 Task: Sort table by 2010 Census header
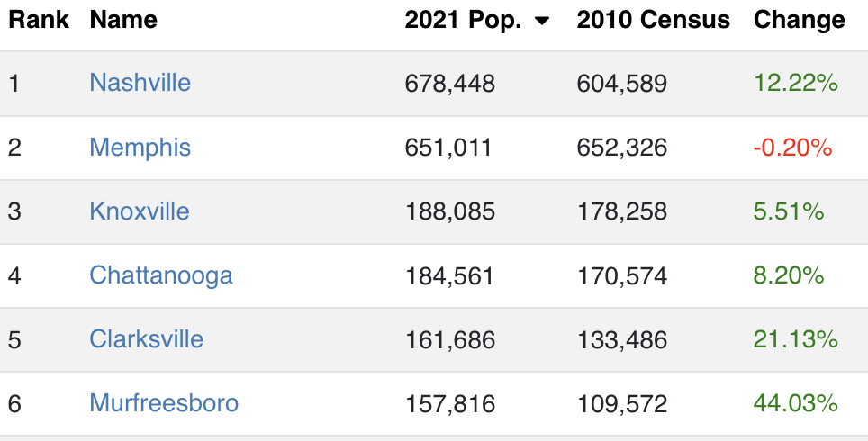click(653, 20)
